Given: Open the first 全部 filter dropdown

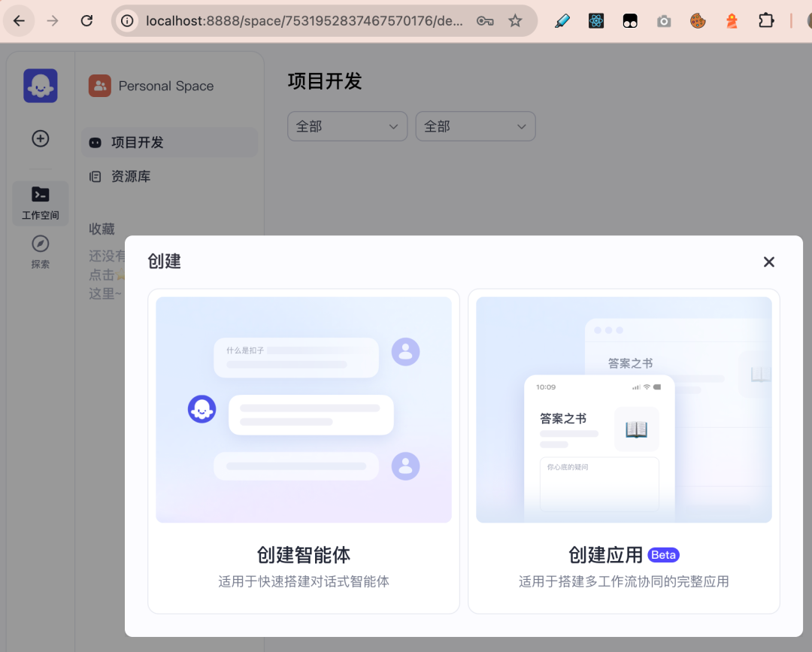Looking at the screenshot, I should pyautogui.click(x=347, y=126).
